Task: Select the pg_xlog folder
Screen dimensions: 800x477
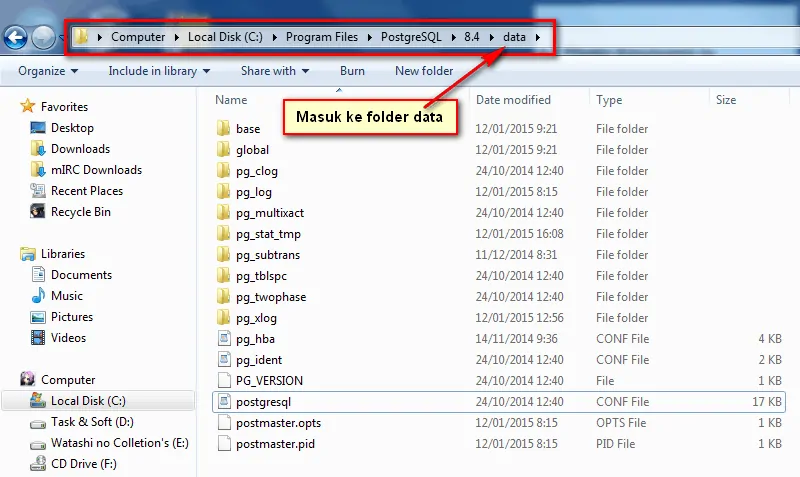Action: click(x=256, y=318)
